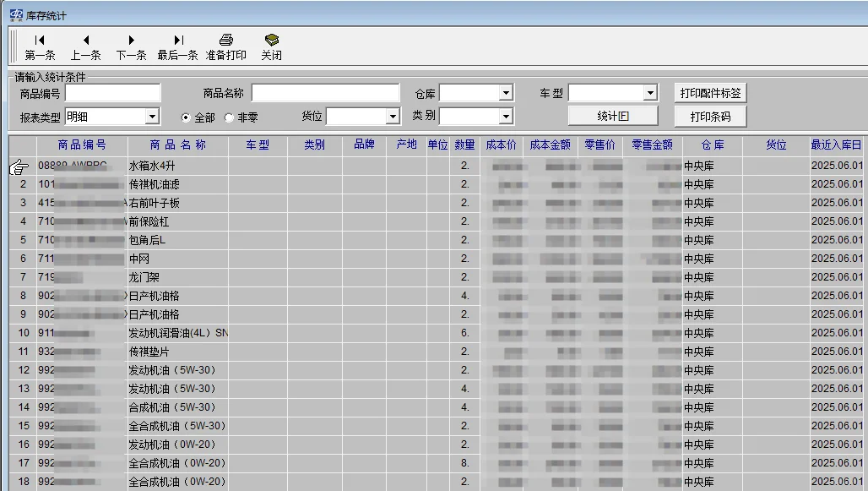868x491 pixels.
Task: Click the 零售价 column header
Action: [599, 145]
